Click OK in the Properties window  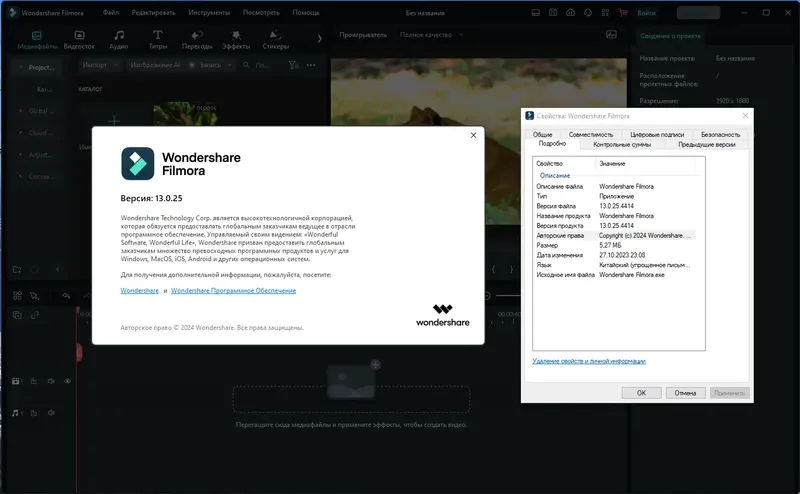[x=641, y=393]
